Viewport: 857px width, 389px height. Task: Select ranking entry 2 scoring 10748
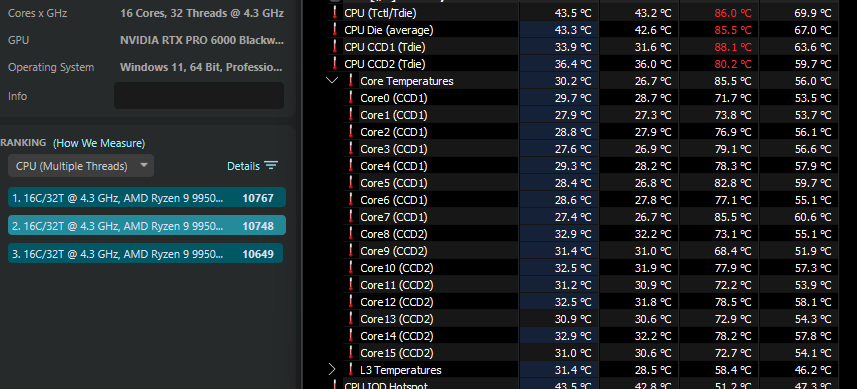tap(146, 226)
